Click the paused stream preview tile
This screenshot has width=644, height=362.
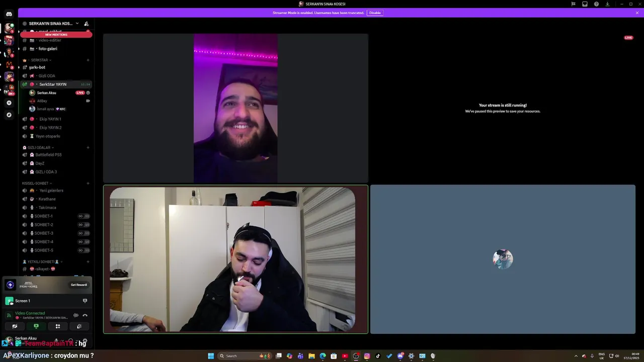pyautogui.click(x=503, y=108)
